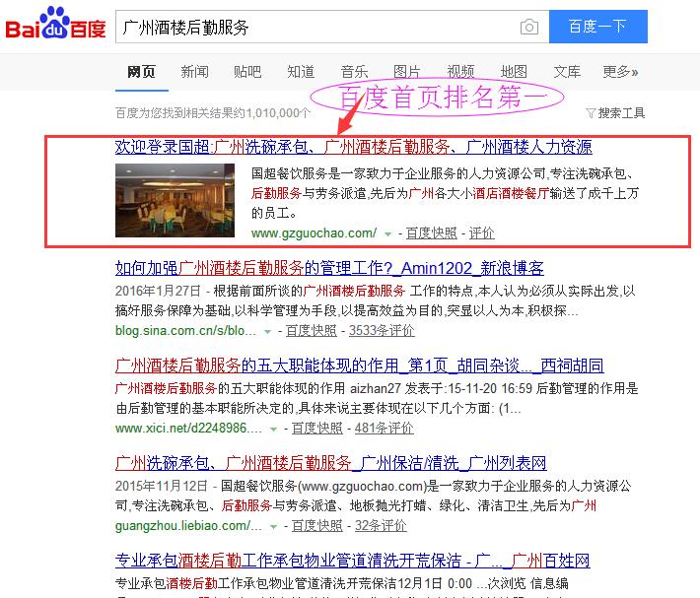
Task: Open the 贴吧 tab
Action: click(x=247, y=72)
